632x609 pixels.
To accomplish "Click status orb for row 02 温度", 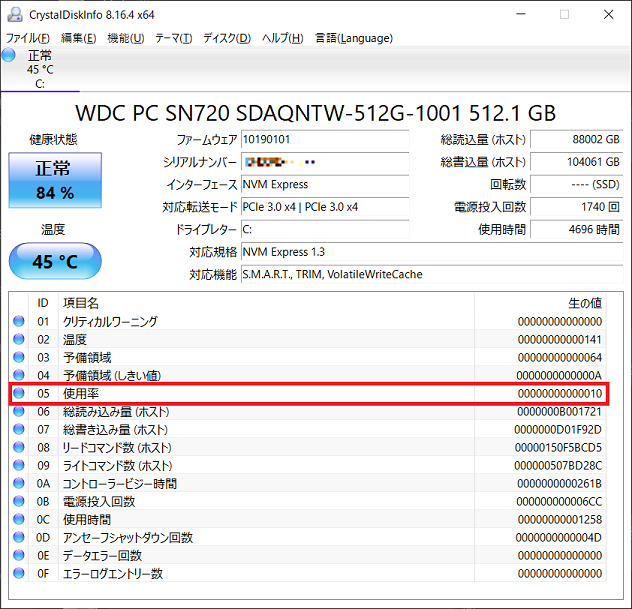I will (x=19, y=339).
